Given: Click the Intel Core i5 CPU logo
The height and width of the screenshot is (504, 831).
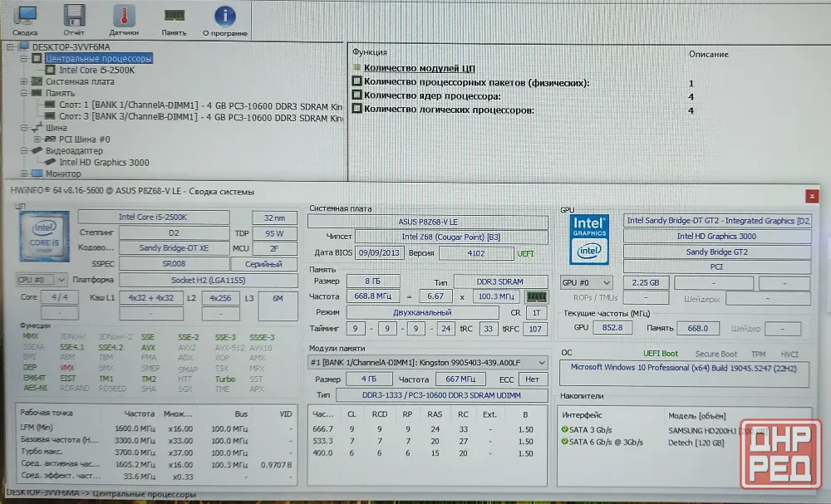Looking at the screenshot, I should [45, 236].
